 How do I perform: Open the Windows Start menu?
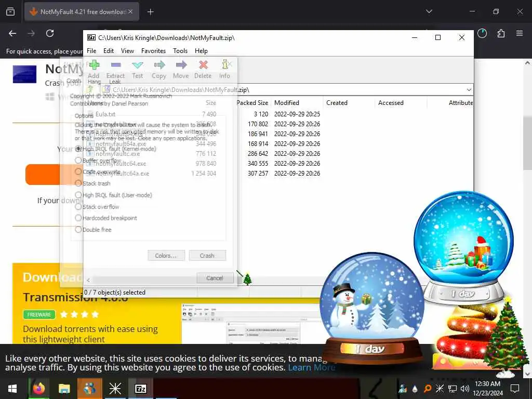tap(12, 389)
